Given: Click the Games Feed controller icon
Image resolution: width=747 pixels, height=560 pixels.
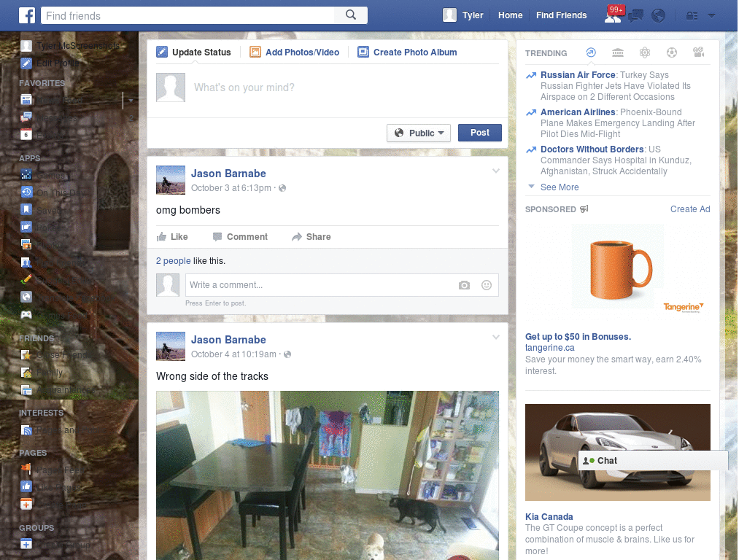Looking at the screenshot, I should 26,315.
